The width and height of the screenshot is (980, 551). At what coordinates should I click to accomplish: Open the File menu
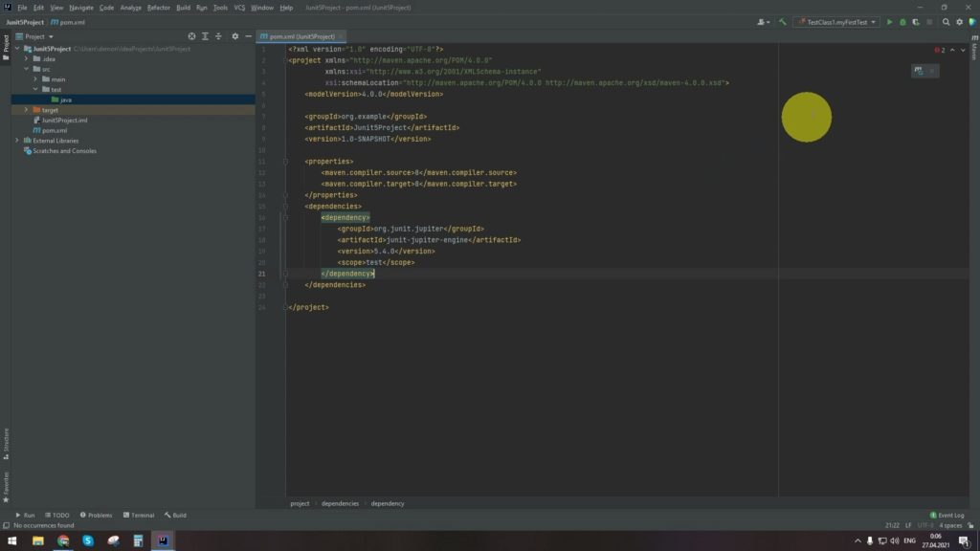pyautogui.click(x=22, y=8)
